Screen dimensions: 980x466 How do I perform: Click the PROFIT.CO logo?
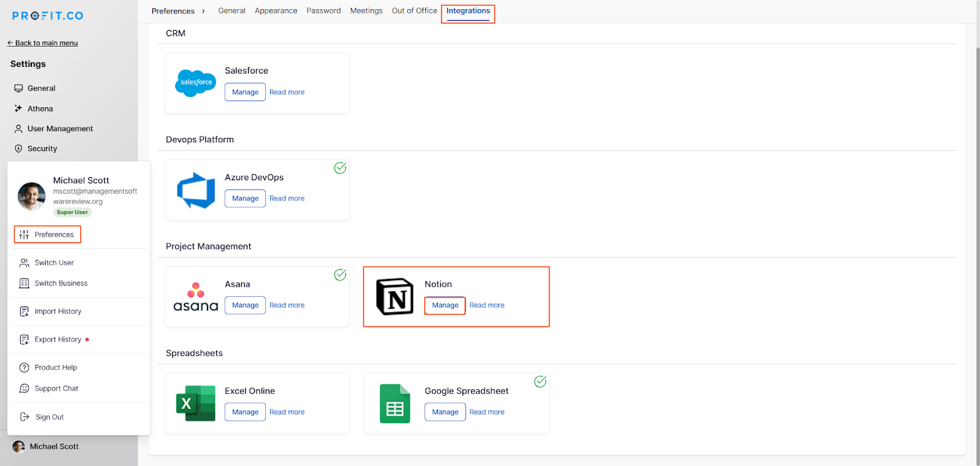[x=48, y=16]
